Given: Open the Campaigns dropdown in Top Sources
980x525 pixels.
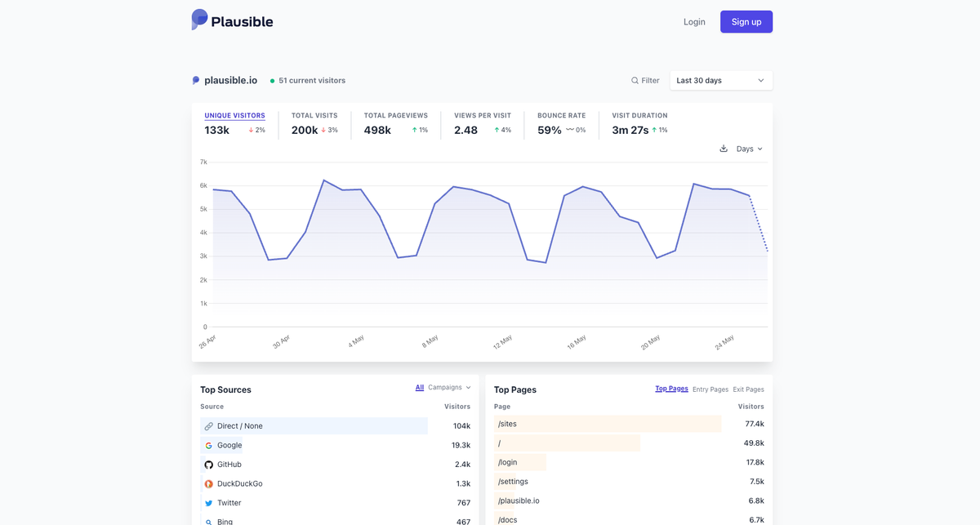Looking at the screenshot, I should [x=450, y=388].
